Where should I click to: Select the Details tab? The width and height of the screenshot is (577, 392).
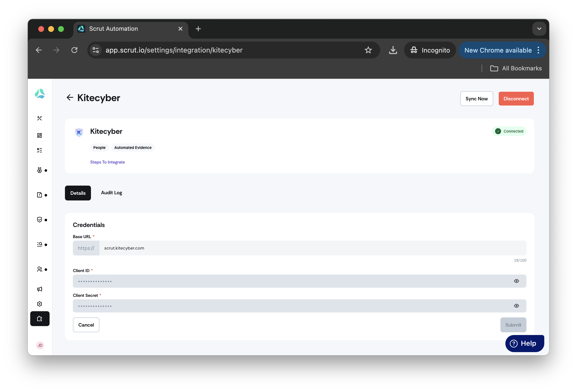(x=78, y=193)
